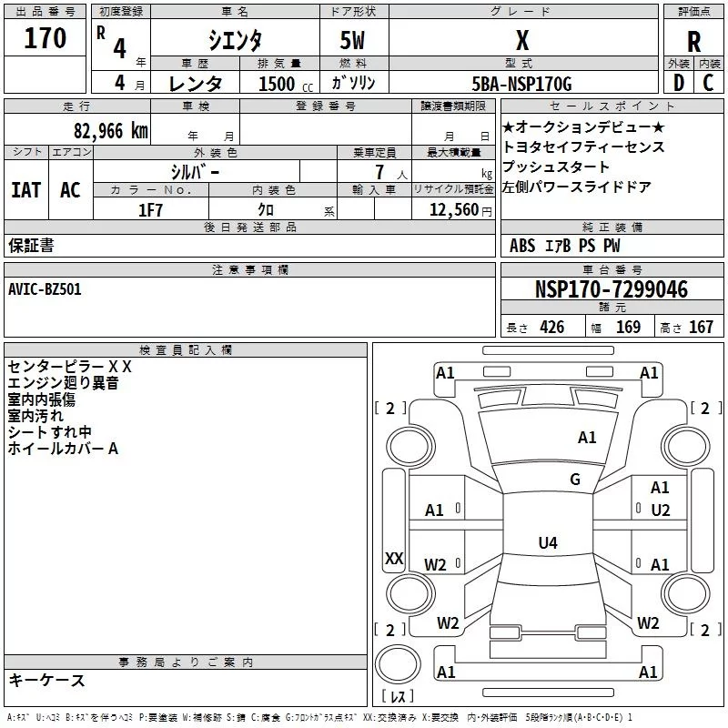Select 左側パワースライドドア sales point
Screen dimensions: 728x728
click(x=577, y=187)
